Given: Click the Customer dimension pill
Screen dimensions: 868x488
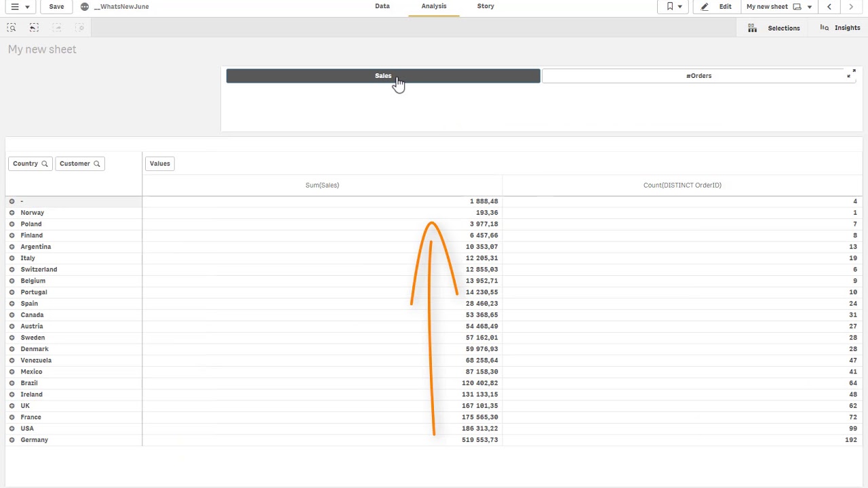Looking at the screenshot, I should 80,163.
